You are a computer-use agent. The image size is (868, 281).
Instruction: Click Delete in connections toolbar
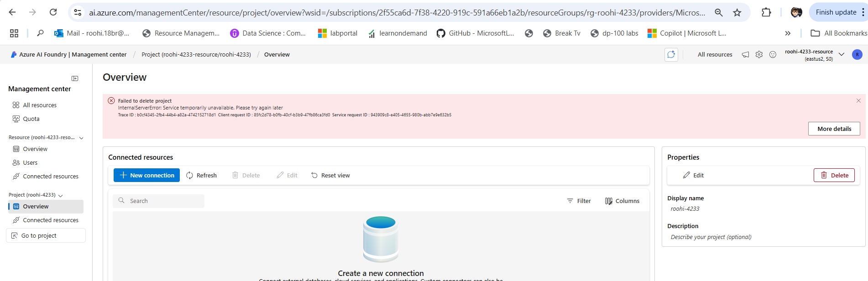tap(246, 175)
